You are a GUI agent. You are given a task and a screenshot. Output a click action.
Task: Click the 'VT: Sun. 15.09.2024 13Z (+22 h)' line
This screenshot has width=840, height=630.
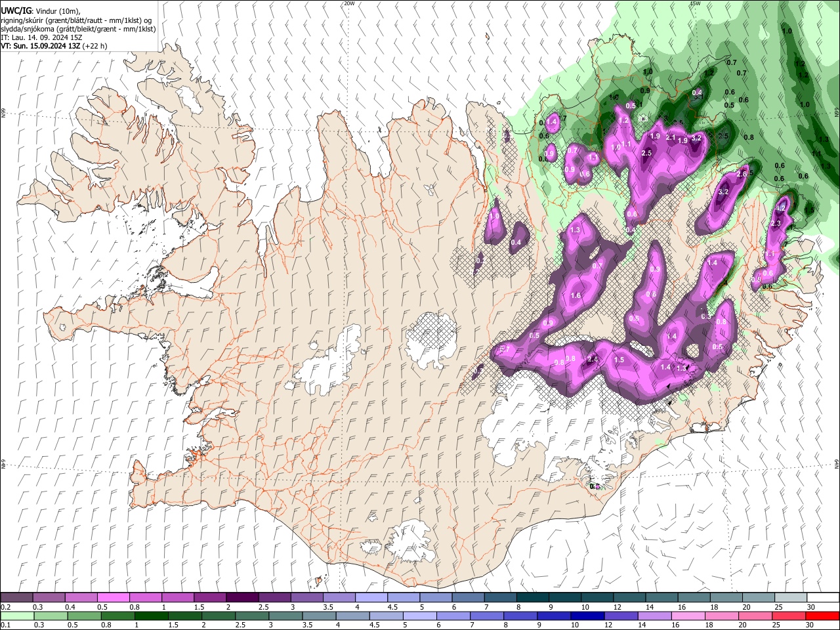click(54, 46)
